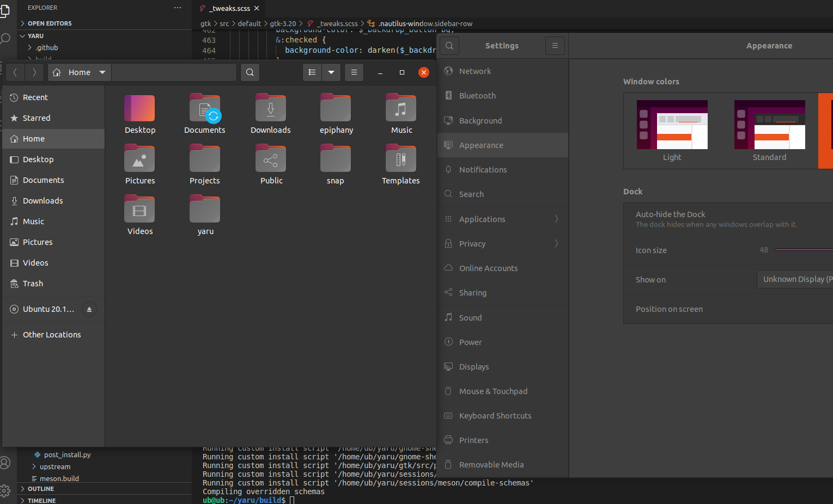Eject the Ubuntu 20.1 volume
The height and width of the screenshot is (504, 833).
click(x=89, y=309)
